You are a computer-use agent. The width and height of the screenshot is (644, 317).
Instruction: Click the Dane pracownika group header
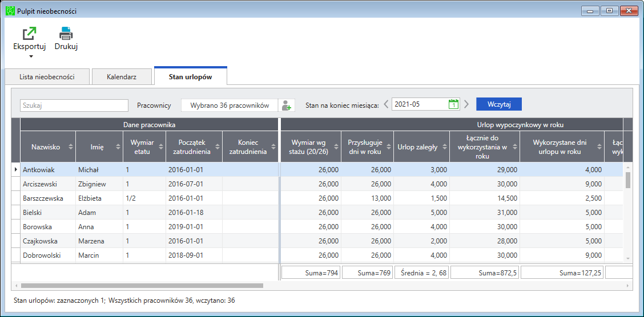click(x=150, y=124)
